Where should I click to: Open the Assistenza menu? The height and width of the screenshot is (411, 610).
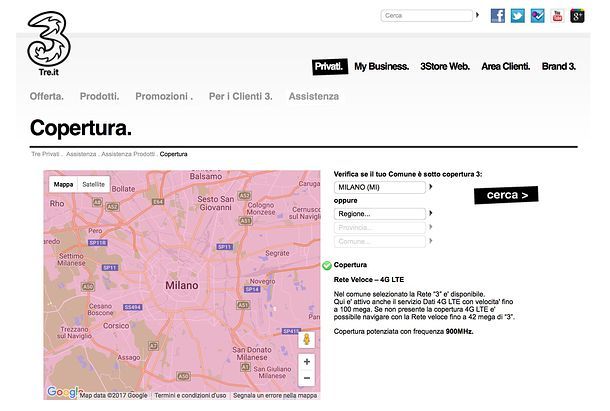pos(314,96)
